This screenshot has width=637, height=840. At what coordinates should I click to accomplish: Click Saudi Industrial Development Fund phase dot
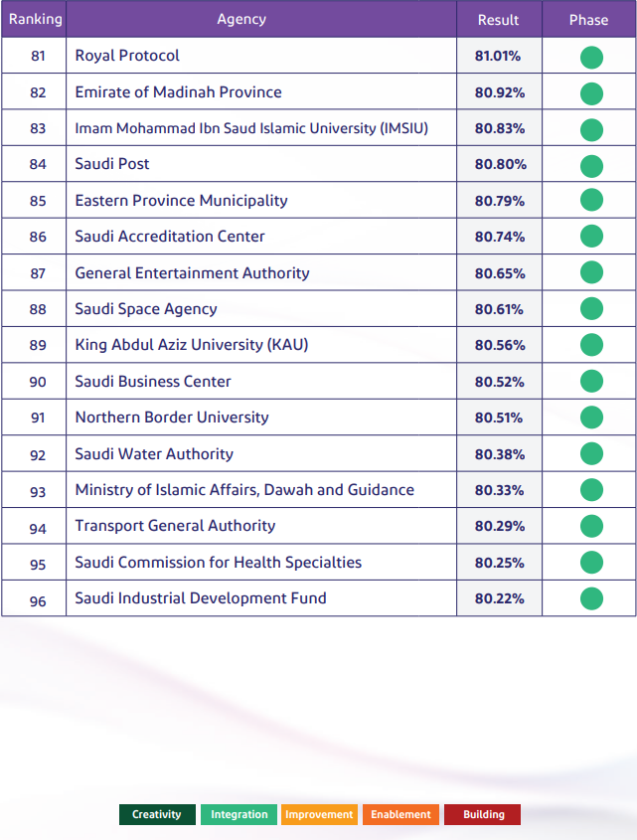[591, 598]
